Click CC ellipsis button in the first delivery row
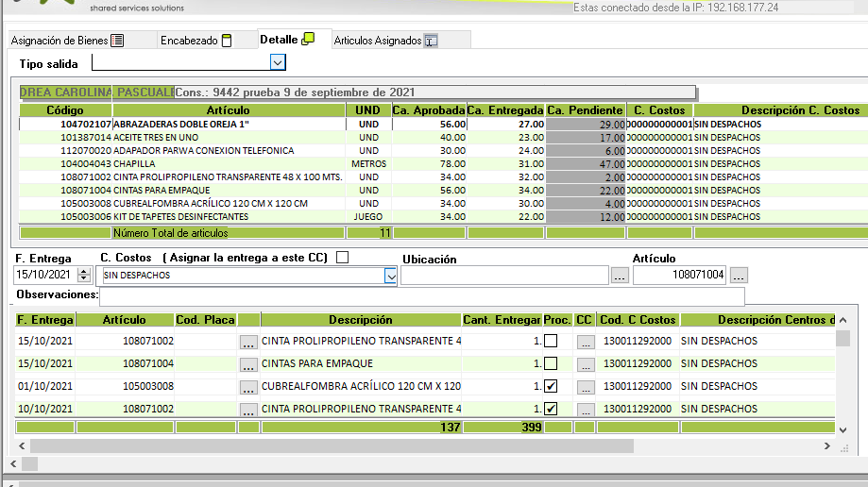 [x=585, y=341]
